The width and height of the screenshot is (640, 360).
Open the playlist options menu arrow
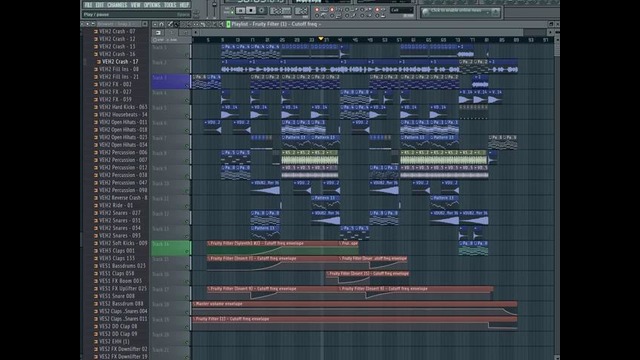pyautogui.click(x=155, y=24)
